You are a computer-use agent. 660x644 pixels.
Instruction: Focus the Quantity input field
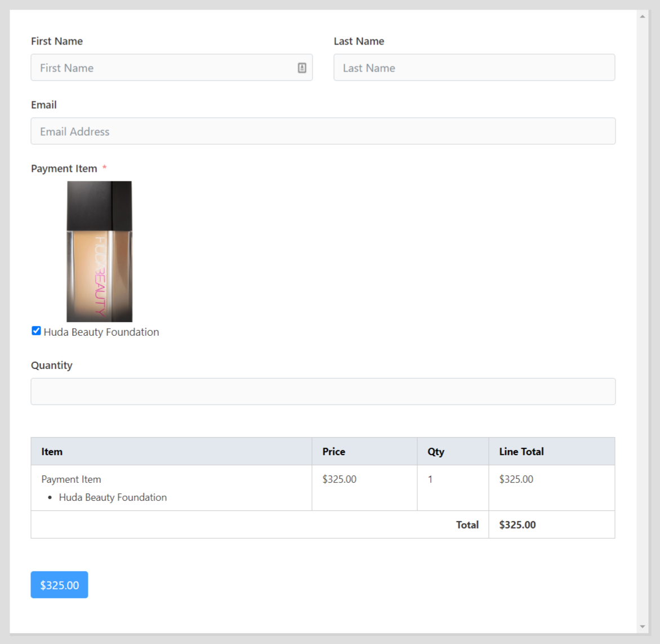click(323, 391)
